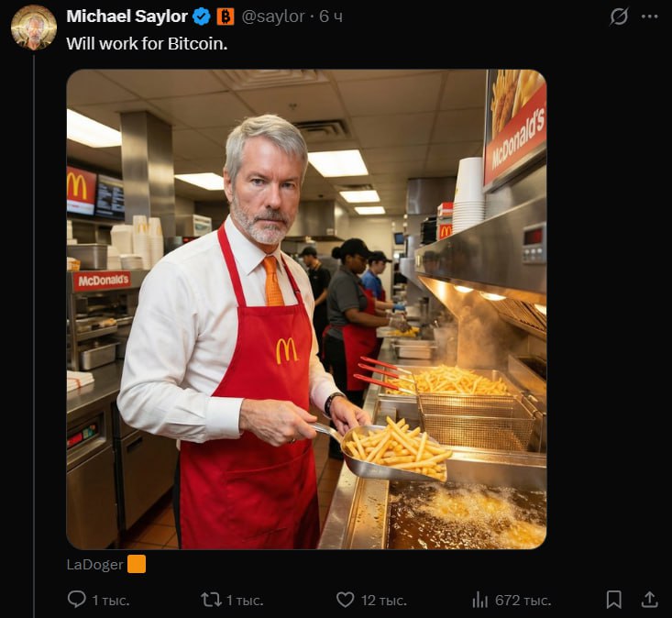This screenshot has height=618, width=672.
Task: Click the blue verified checkmark badge
Action: (202, 17)
